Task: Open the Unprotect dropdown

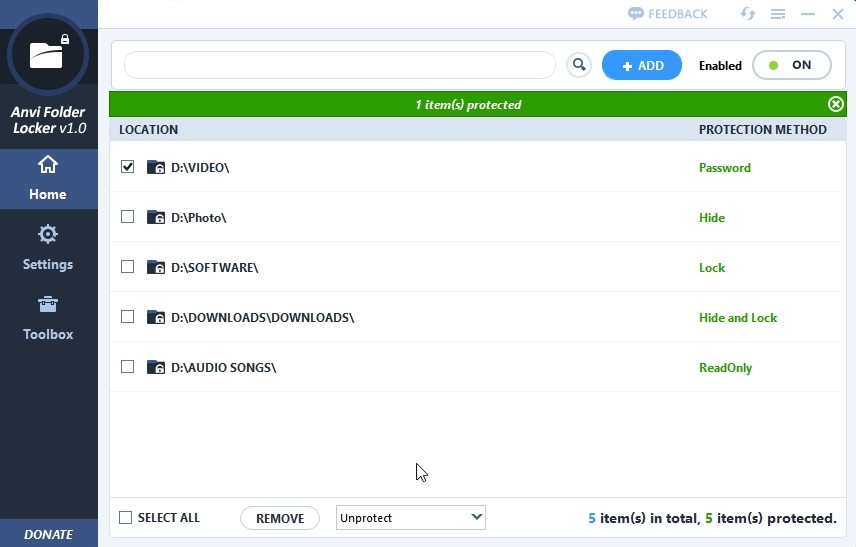Action: 410,518
